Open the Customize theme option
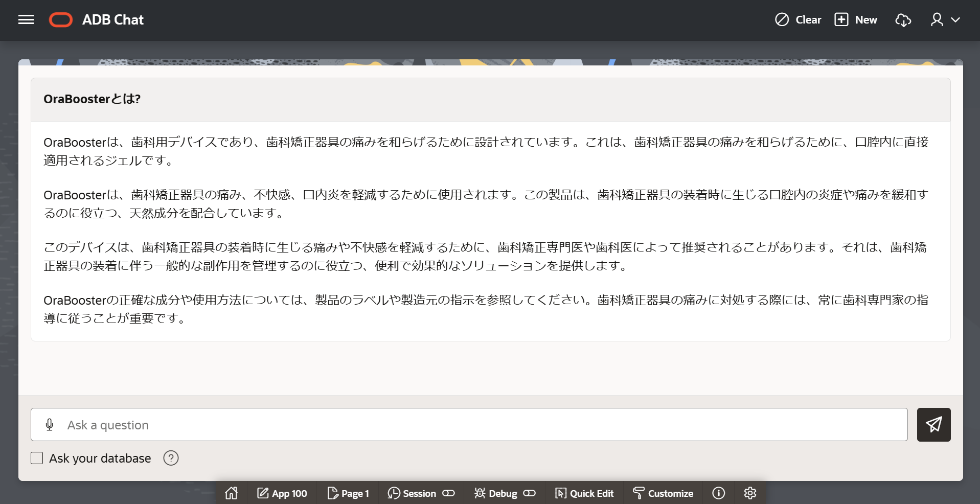This screenshot has height=504, width=980. [x=663, y=493]
